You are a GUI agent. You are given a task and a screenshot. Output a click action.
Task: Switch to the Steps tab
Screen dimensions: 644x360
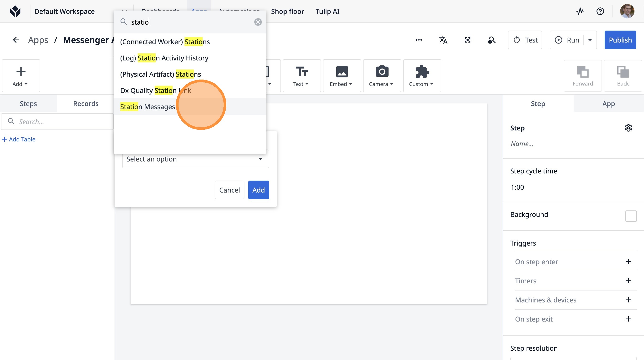pos(28,104)
